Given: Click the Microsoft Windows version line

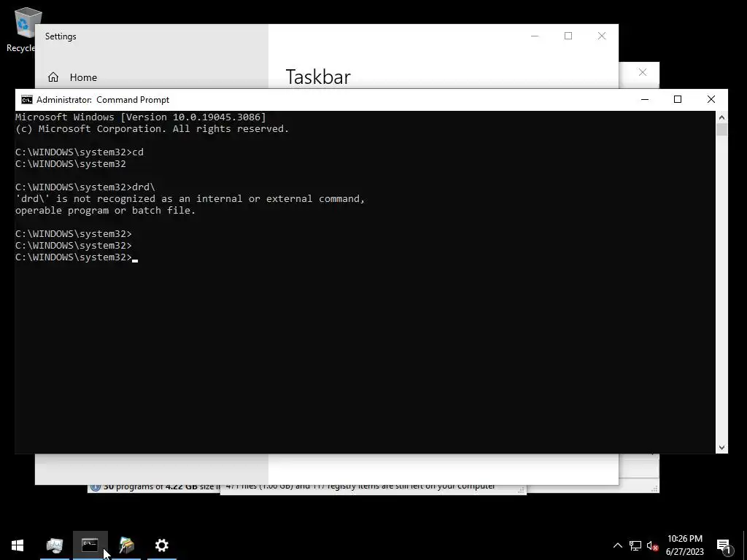Looking at the screenshot, I should pos(141,117).
